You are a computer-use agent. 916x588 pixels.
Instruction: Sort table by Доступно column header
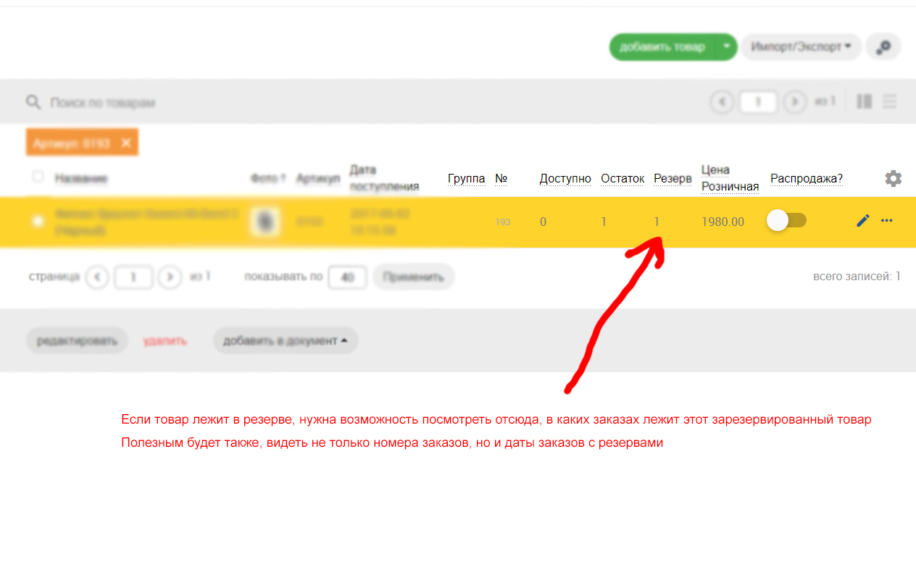coord(565,179)
